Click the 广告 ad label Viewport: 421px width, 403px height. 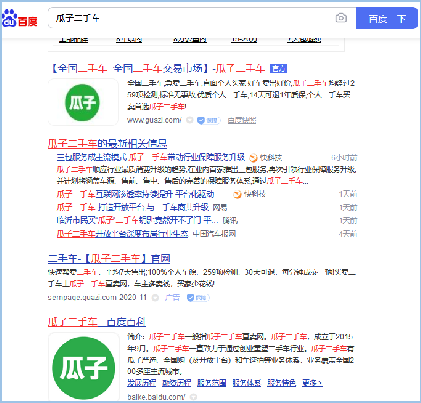click(172, 297)
